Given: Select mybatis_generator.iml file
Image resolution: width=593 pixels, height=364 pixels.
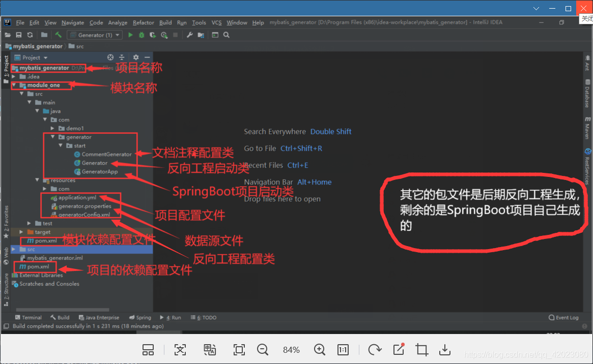Looking at the screenshot, I should [51, 258].
